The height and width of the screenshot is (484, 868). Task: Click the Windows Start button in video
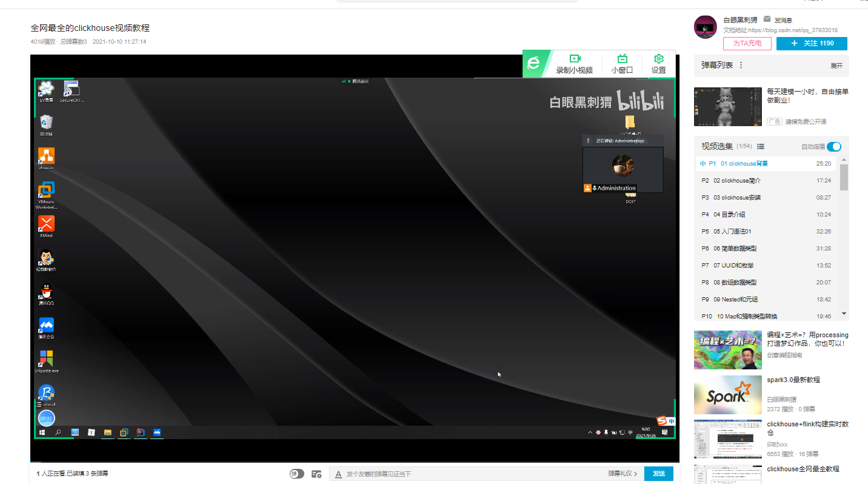click(x=42, y=432)
